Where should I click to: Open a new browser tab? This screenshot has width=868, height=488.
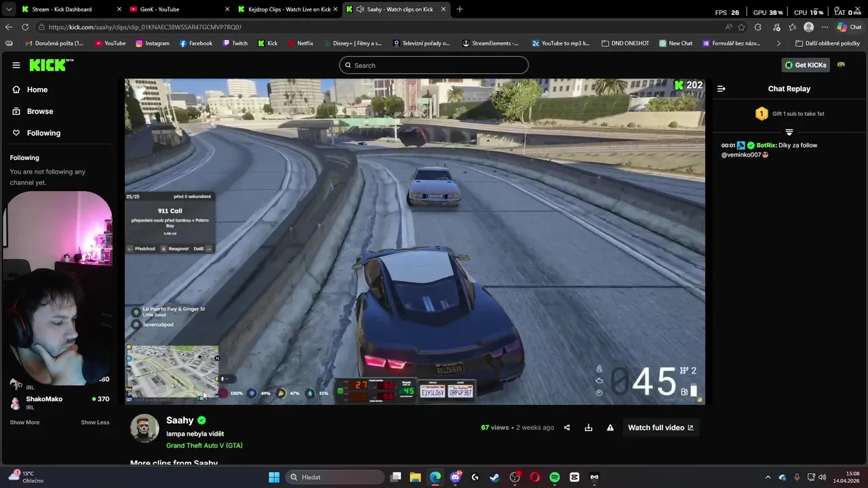(460, 9)
